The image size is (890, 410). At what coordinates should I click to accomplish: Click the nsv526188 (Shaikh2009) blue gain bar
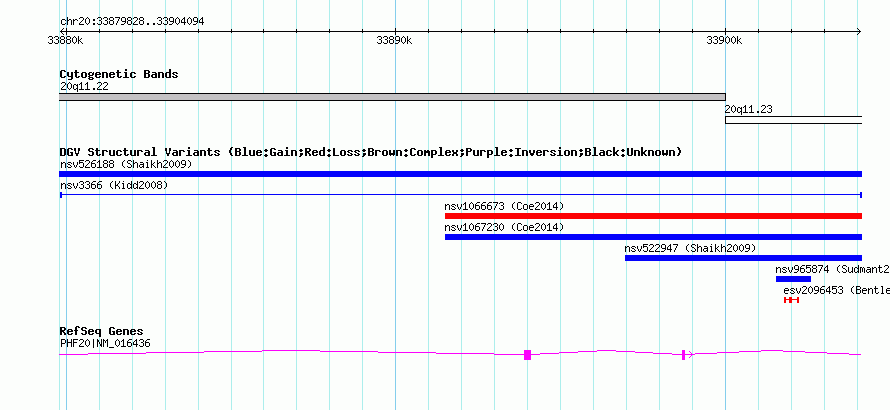460,174
